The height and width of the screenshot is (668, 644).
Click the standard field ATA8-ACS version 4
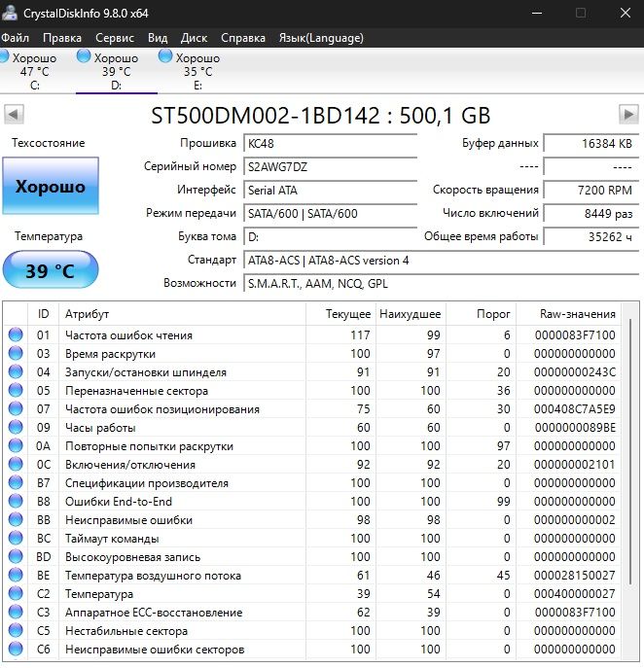441,261
